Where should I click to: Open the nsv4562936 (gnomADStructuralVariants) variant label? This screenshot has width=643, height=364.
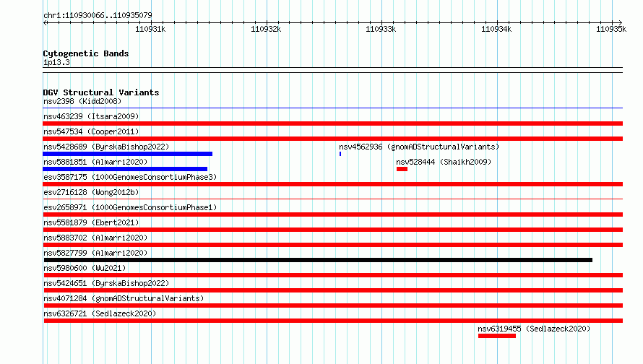click(419, 147)
